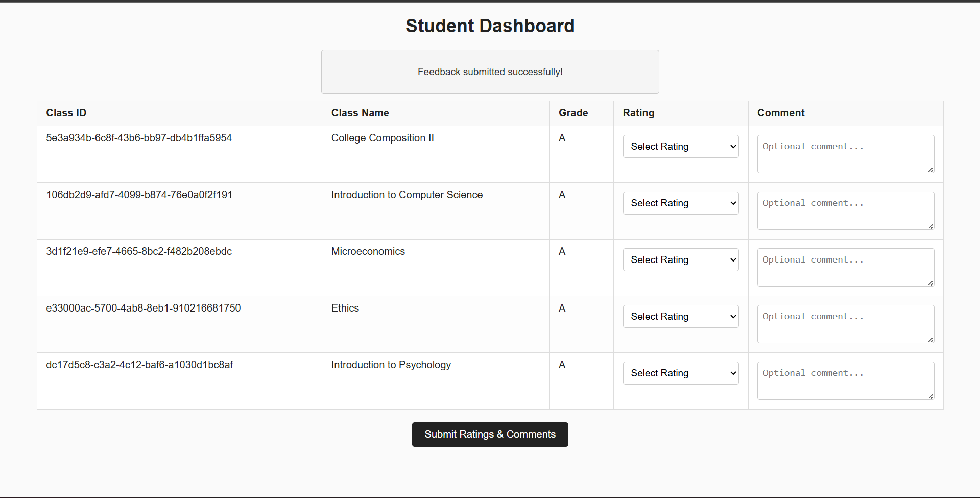
Task: Click the resize handle on Ethics comment box
Action: [x=931, y=340]
